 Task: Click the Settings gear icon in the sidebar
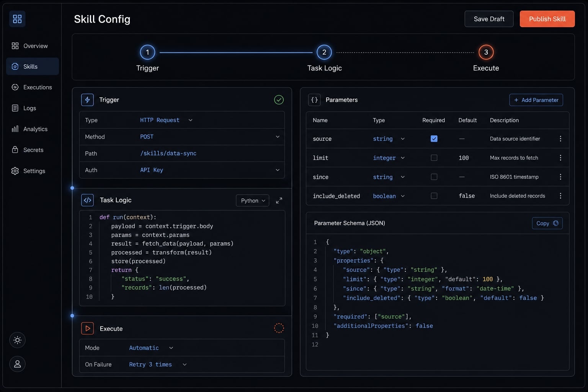(15, 171)
